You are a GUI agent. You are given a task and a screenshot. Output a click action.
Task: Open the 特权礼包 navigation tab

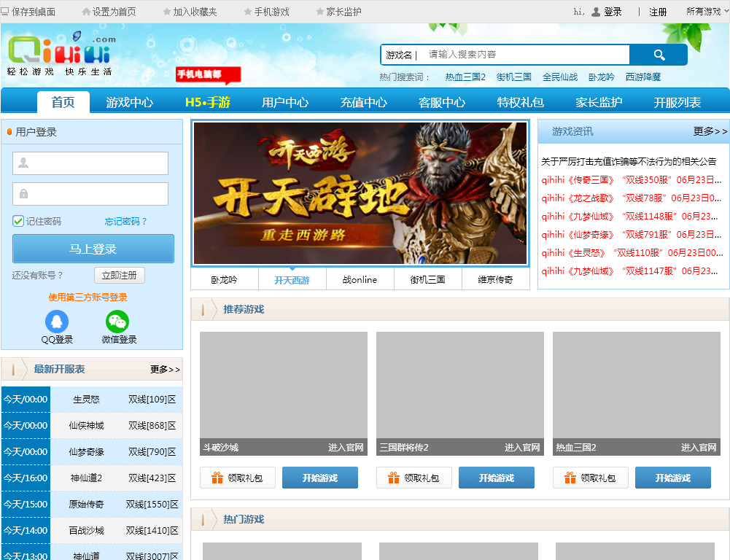pos(520,102)
